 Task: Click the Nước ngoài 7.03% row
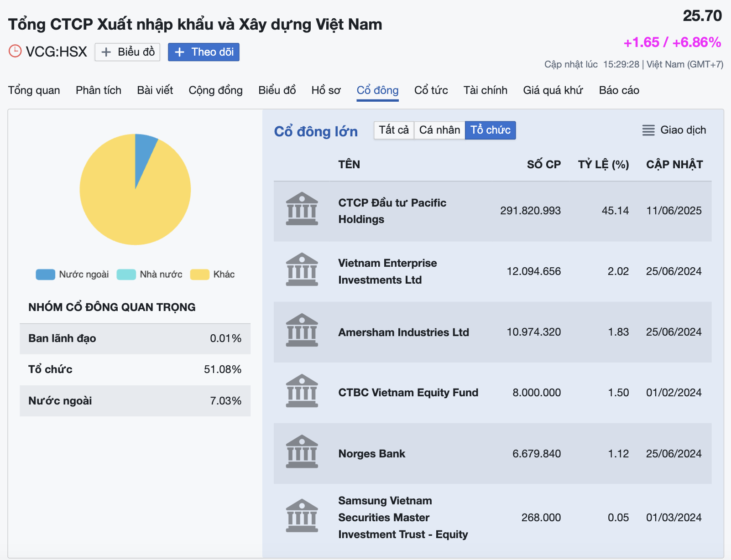[135, 401]
